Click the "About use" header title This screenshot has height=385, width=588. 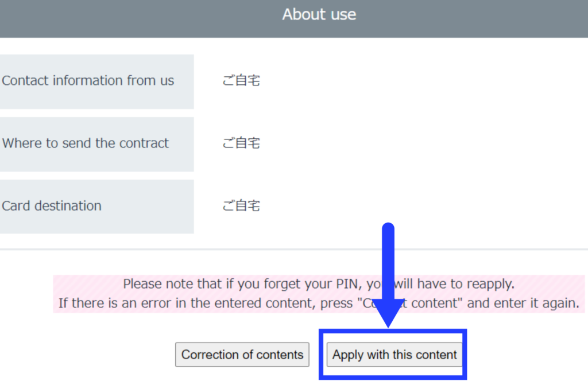(x=319, y=14)
